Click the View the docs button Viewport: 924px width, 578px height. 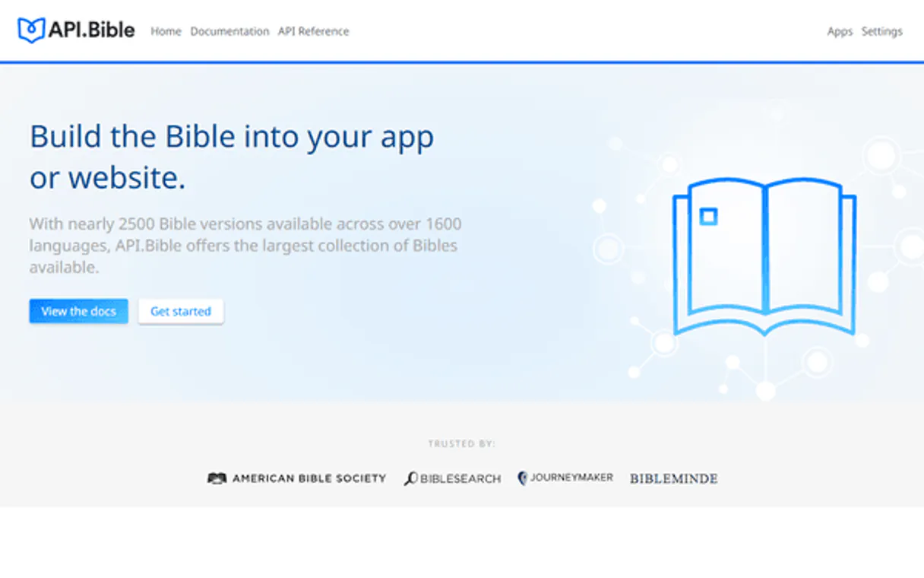(78, 311)
